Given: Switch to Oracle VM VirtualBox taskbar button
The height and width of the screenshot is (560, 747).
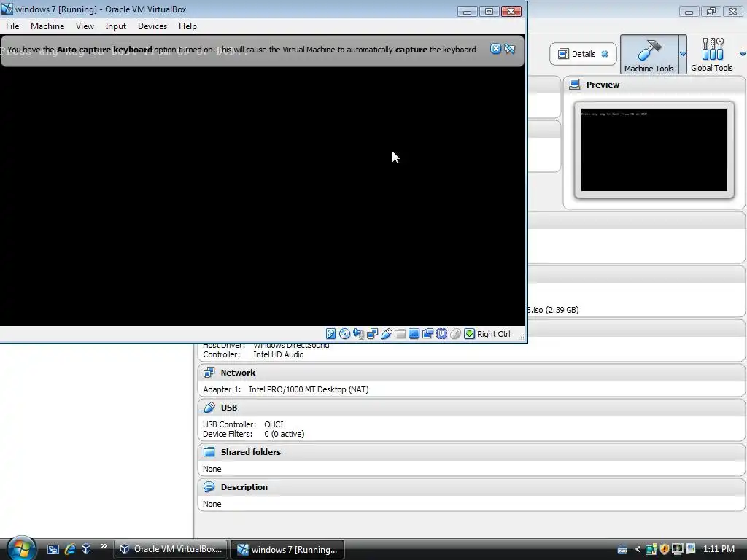Looking at the screenshot, I should click(171, 549).
